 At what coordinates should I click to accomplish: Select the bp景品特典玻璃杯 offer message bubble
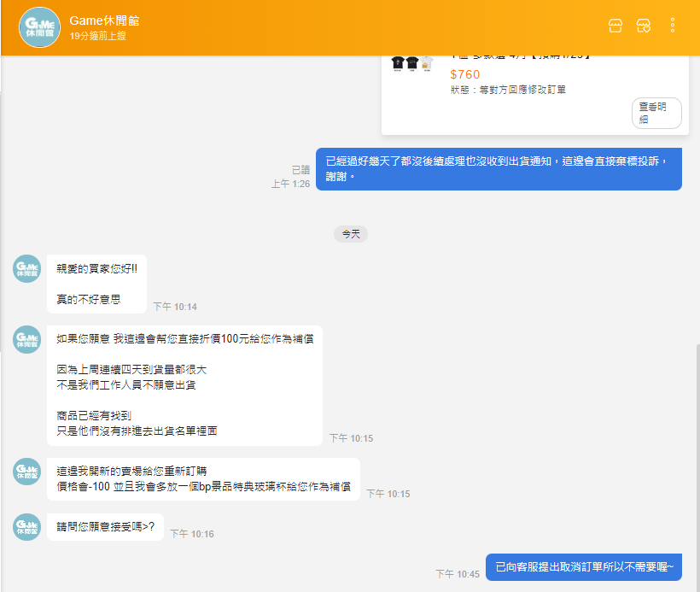click(203, 479)
